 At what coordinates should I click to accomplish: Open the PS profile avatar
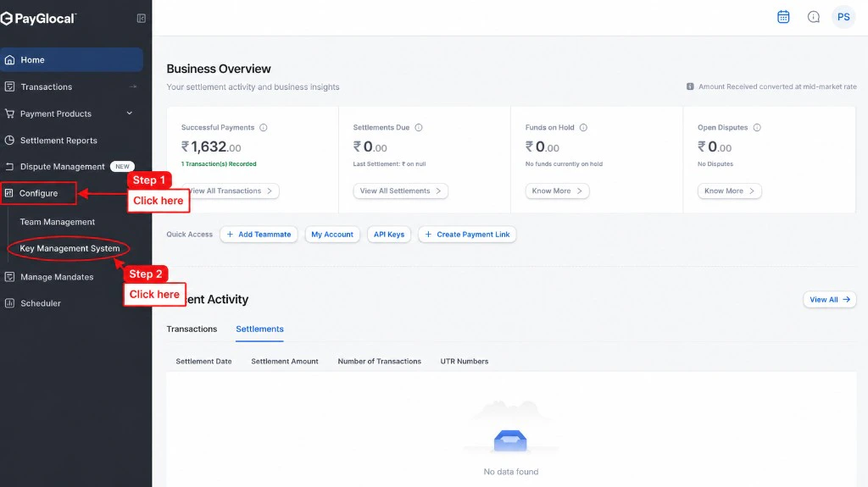point(843,17)
